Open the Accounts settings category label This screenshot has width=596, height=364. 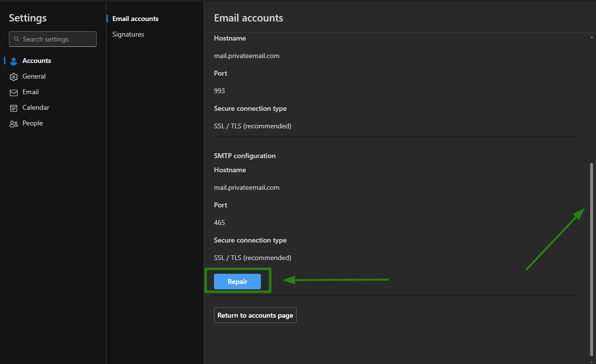tap(37, 61)
